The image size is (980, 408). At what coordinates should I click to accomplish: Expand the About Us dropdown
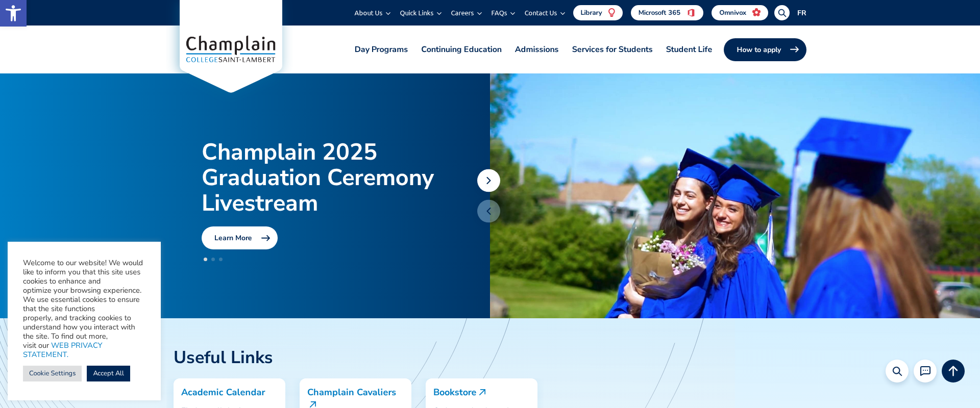pos(373,13)
